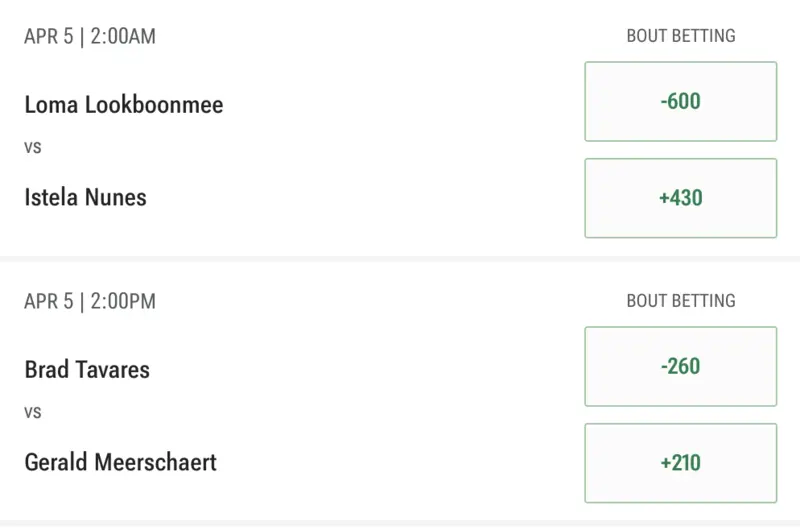This screenshot has height=530, width=800.
Task: Click the BOUT BETTING header above -260
Action: coord(680,301)
